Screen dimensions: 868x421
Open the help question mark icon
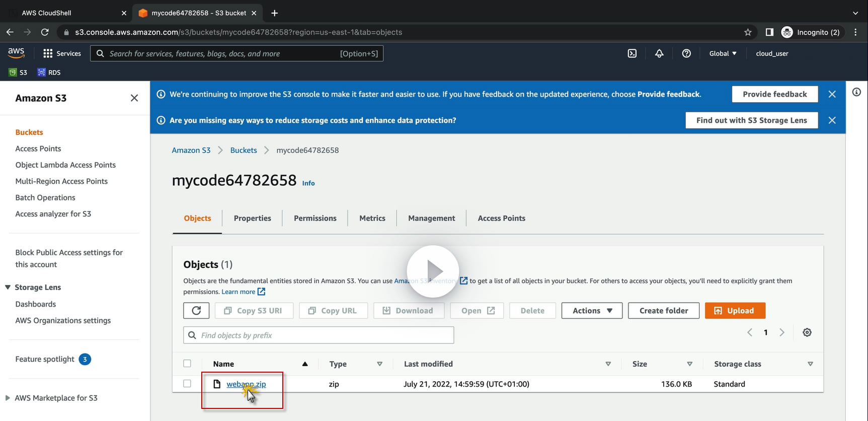[x=686, y=53]
